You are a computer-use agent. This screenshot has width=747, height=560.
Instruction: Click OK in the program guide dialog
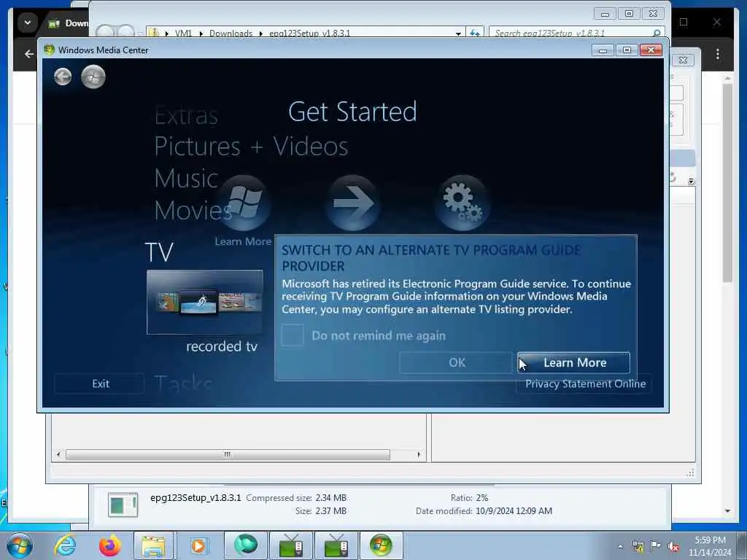(456, 363)
